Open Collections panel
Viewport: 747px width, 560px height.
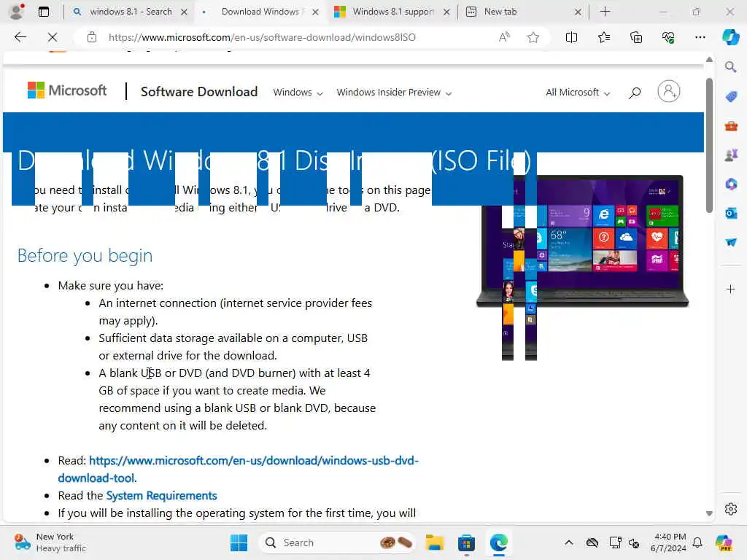[636, 37]
